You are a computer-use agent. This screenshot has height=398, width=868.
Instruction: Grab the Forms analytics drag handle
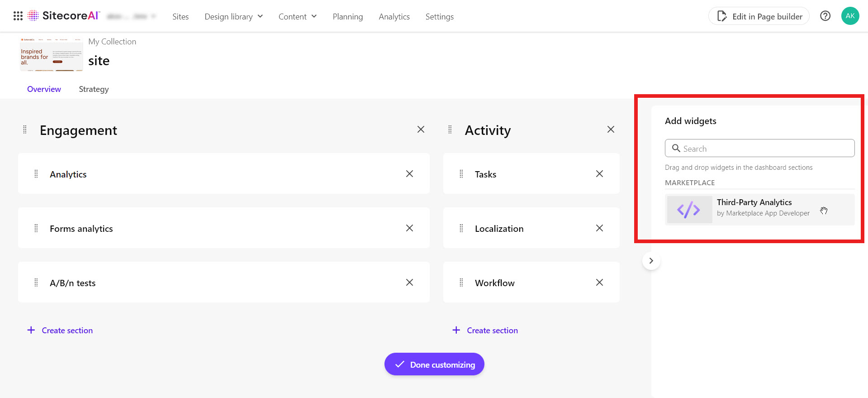[36, 228]
